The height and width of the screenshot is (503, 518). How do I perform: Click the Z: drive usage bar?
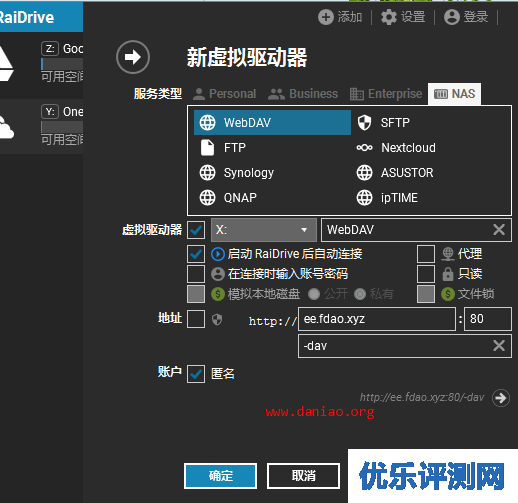pos(62,64)
